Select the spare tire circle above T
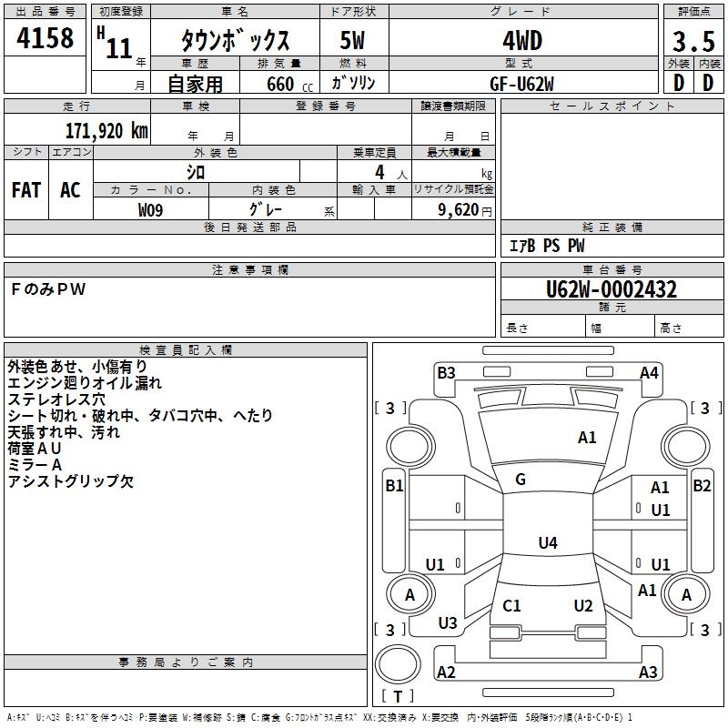This screenshot has width=728, height=728. point(398,664)
